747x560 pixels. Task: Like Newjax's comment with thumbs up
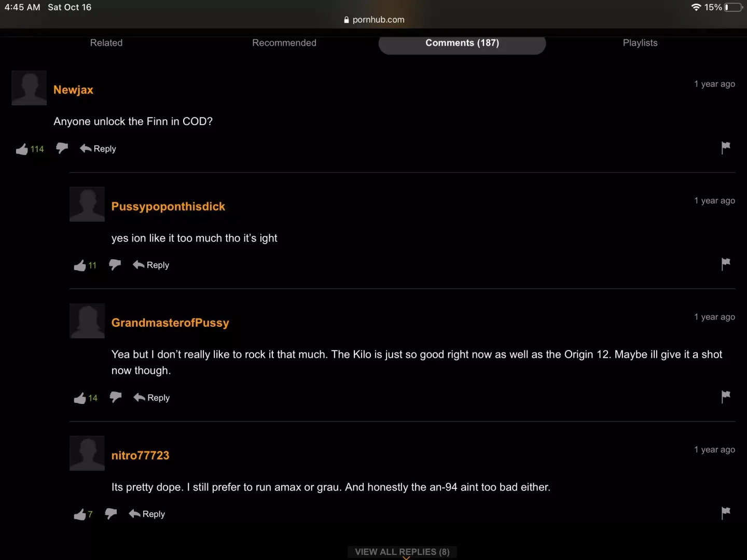(x=22, y=149)
